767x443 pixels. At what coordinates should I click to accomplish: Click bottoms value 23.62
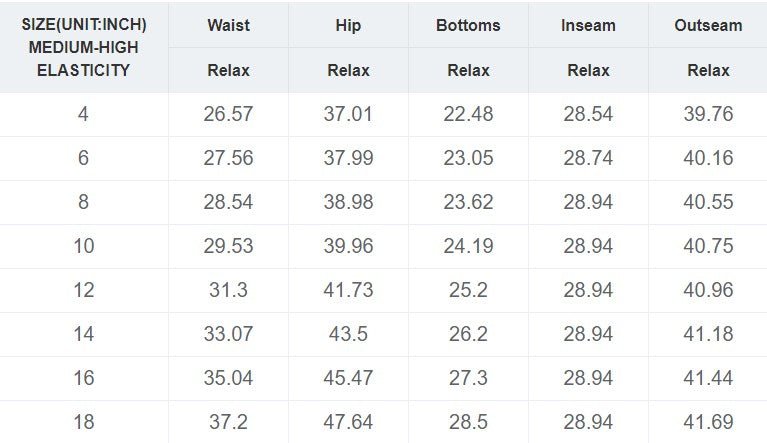point(468,202)
